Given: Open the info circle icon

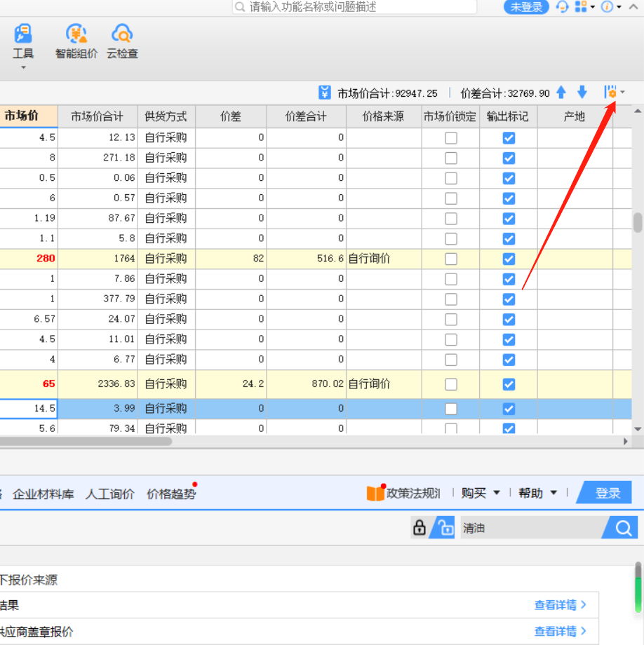Looking at the screenshot, I should click(607, 6).
